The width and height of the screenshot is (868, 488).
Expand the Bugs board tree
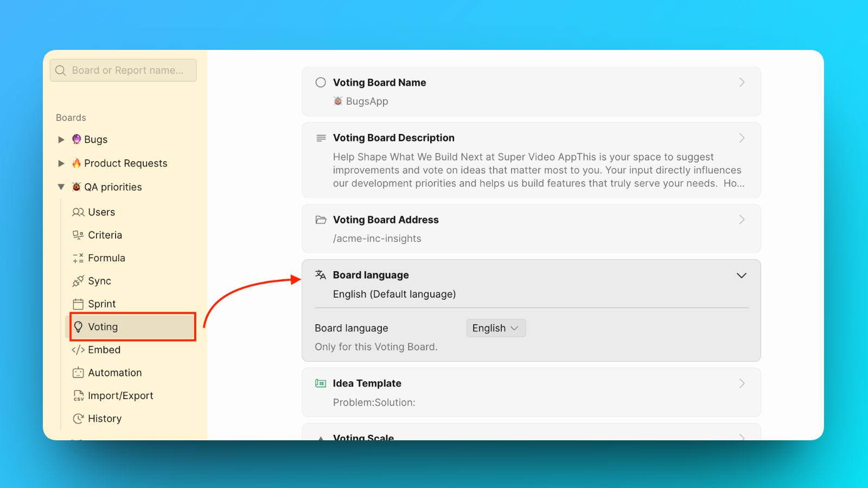pos(61,139)
